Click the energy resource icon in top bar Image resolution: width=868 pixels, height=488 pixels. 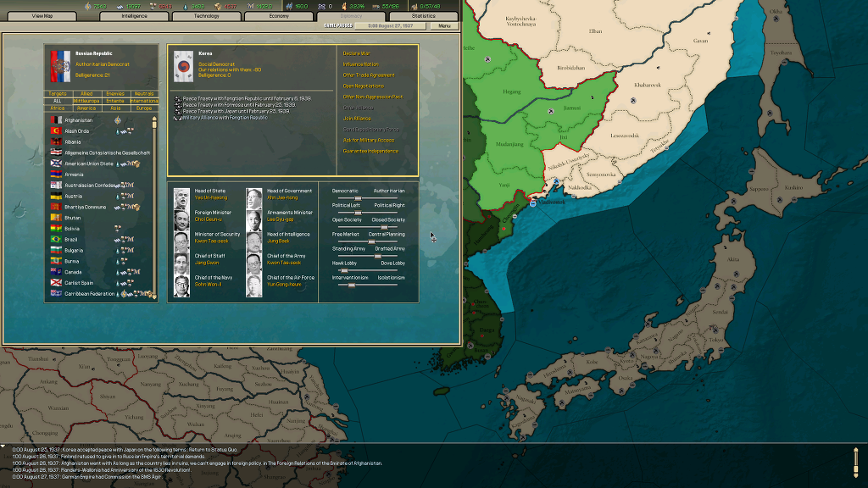[x=87, y=6]
